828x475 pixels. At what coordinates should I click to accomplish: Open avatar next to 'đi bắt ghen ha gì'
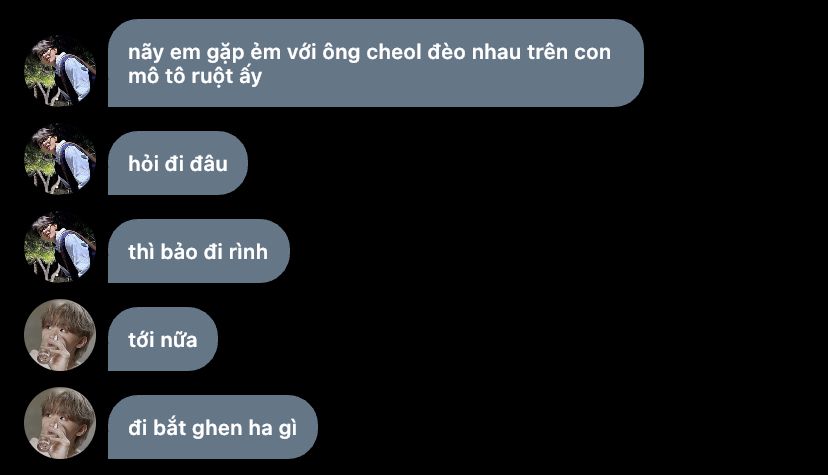tap(60, 423)
